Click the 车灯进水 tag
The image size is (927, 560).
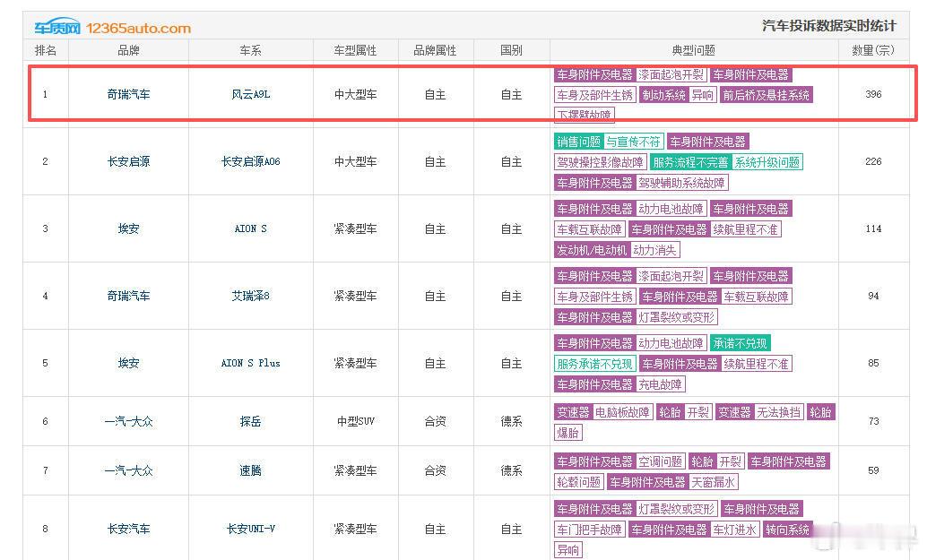pos(734,530)
